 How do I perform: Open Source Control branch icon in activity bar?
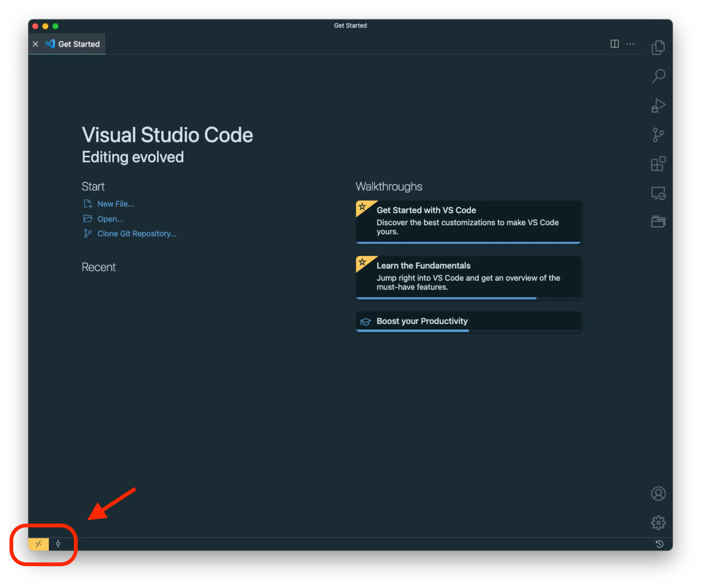pos(658,135)
